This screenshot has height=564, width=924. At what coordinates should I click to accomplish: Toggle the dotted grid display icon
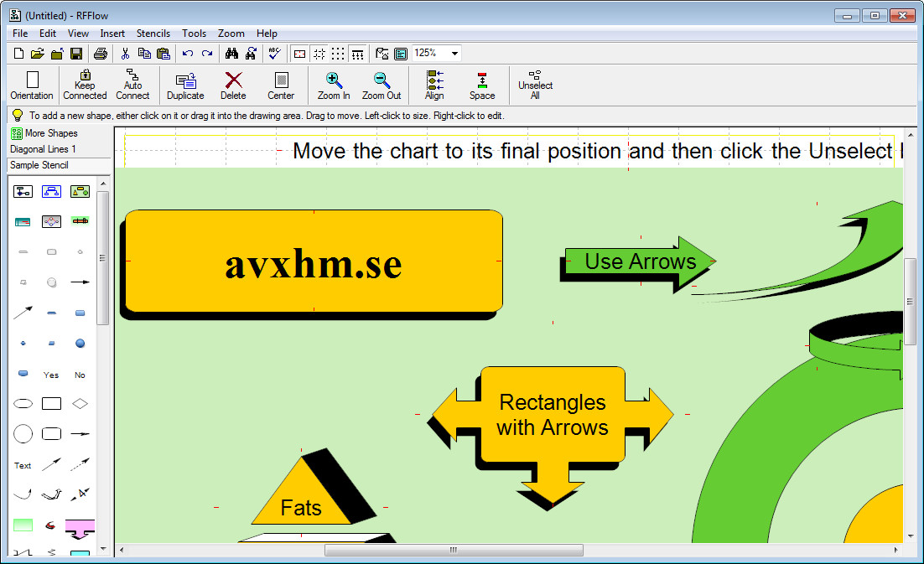point(338,54)
